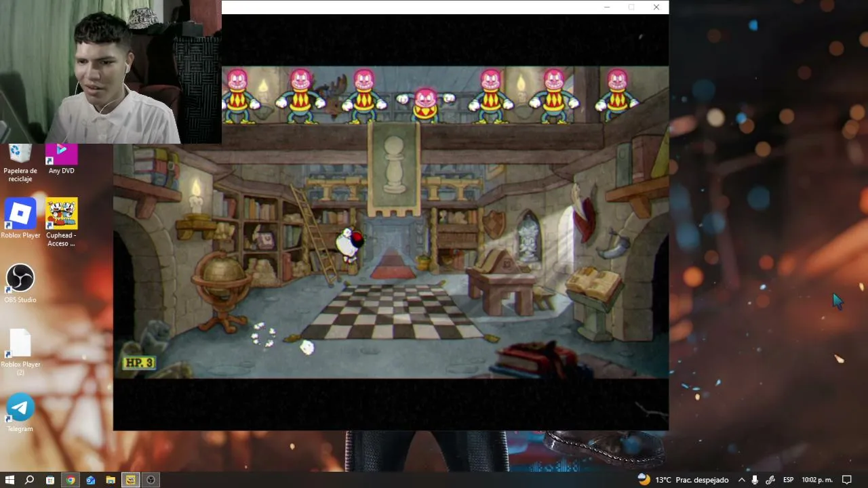Switch to the Cuphead game in the taskbar
The width and height of the screenshot is (868, 488).
click(x=131, y=480)
